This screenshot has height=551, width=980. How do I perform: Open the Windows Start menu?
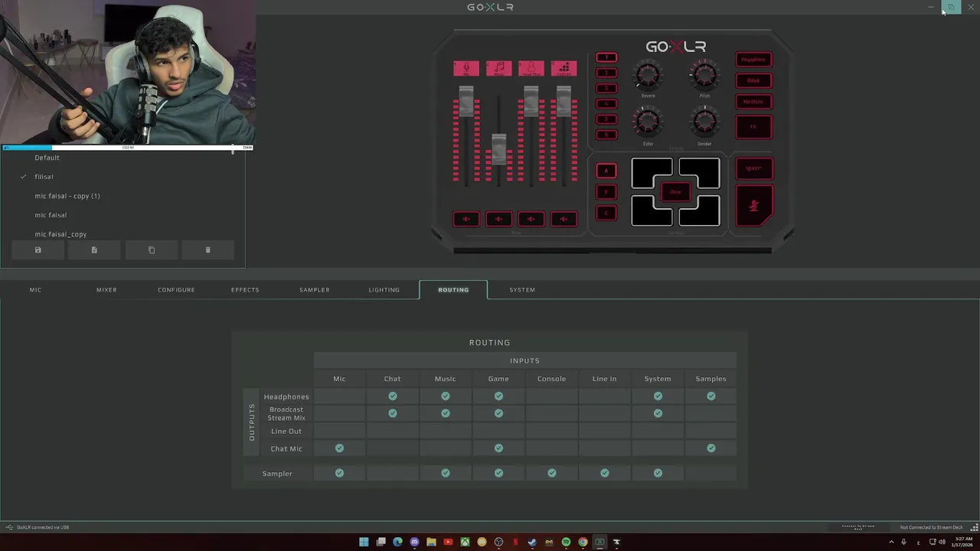pos(364,542)
